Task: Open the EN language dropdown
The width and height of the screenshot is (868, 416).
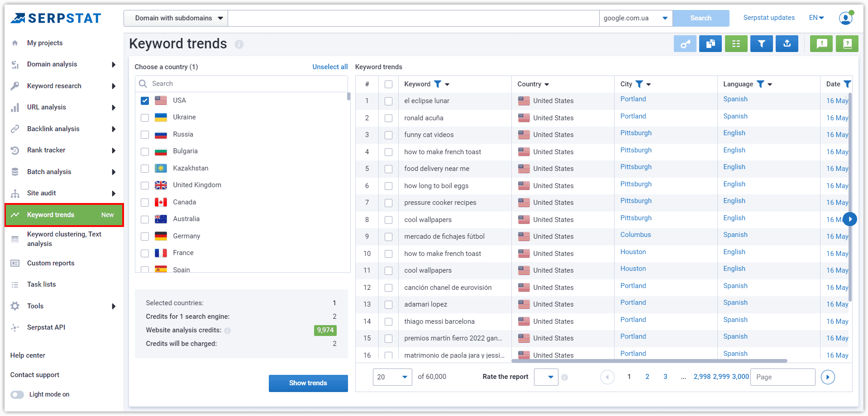Action: point(816,18)
